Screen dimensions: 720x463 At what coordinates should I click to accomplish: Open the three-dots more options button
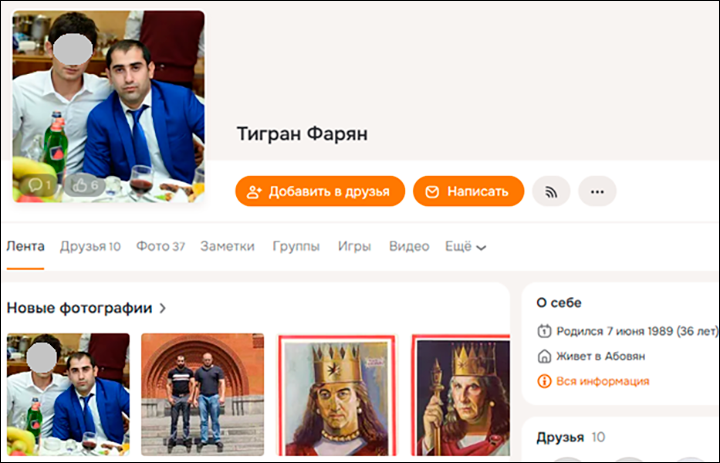pyautogui.click(x=597, y=191)
